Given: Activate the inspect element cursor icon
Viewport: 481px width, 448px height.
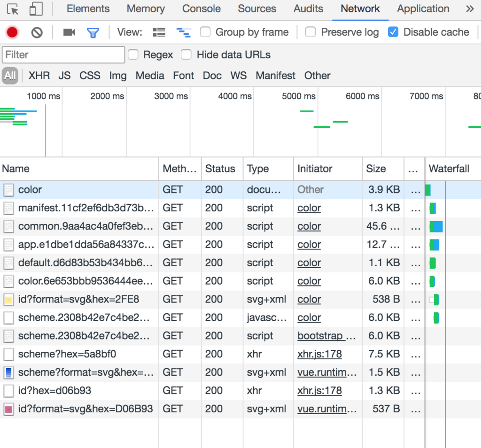Looking at the screenshot, I should coord(13,9).
